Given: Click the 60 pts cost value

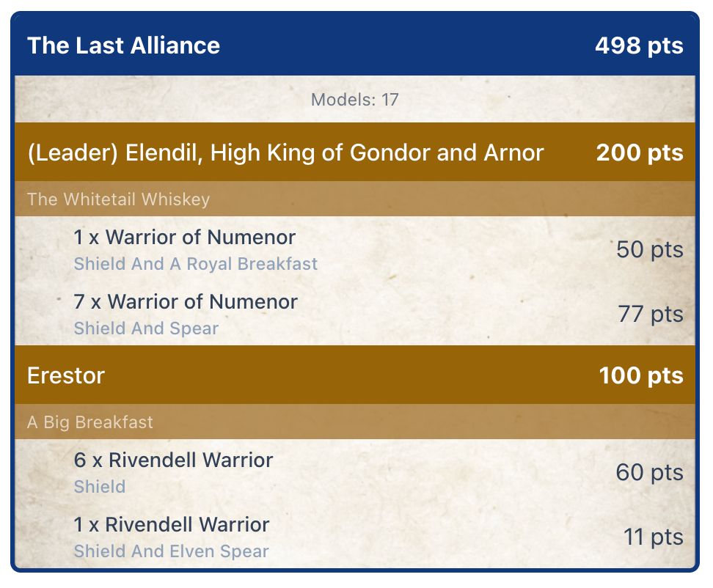Looking at the screenshot, I should [x=649, y=472].
